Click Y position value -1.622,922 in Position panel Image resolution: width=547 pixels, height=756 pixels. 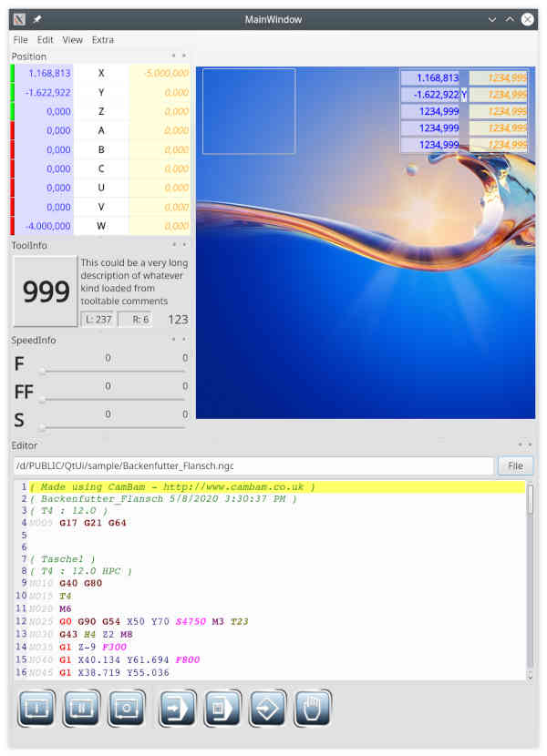point(44,92)
